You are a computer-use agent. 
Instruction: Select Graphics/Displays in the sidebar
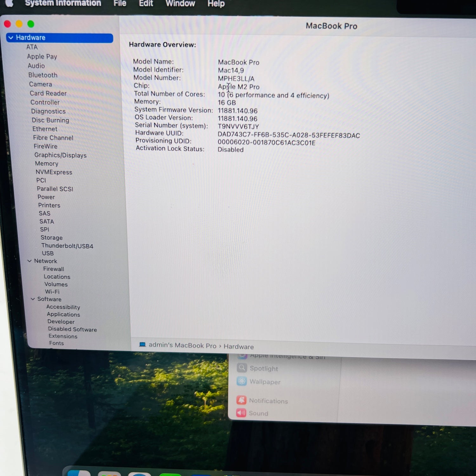[60, 155]
